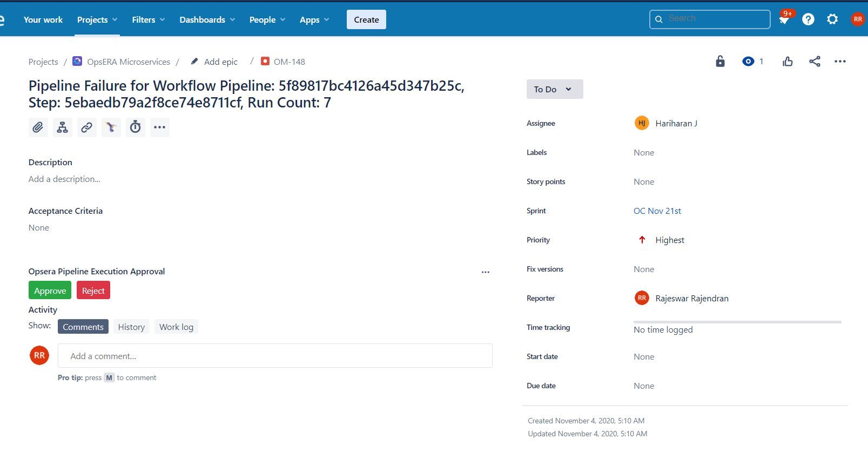
Task: Edit the Labels None value
Action: (x=644, y=152)
